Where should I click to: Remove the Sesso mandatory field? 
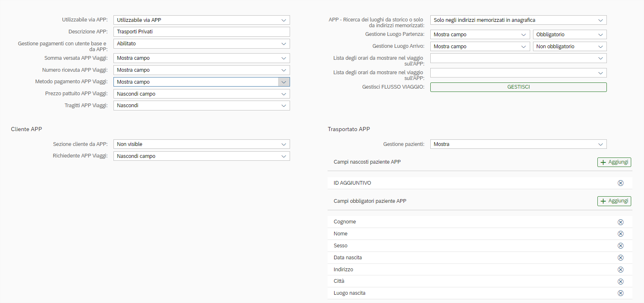click(x=620, y=246)
